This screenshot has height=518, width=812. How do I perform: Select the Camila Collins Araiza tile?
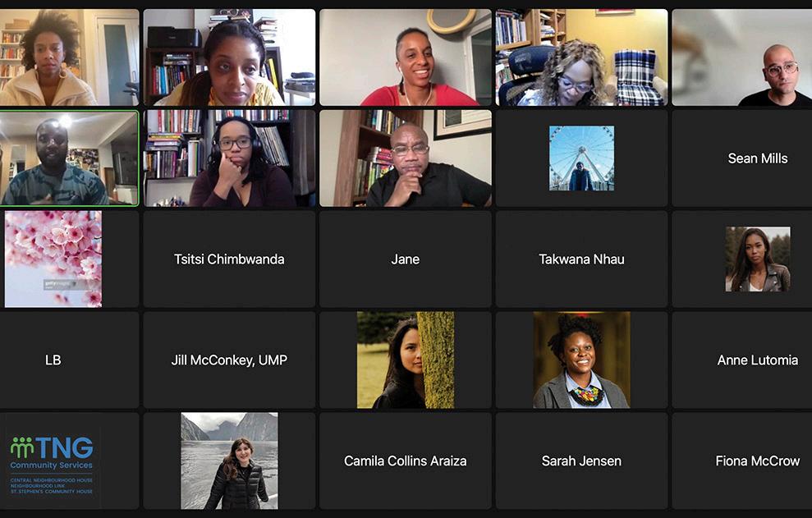click(x=406, y=461)
